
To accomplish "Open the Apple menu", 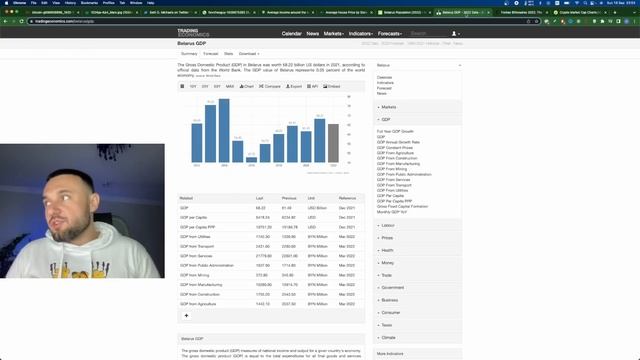I will [x=6, y=3].
